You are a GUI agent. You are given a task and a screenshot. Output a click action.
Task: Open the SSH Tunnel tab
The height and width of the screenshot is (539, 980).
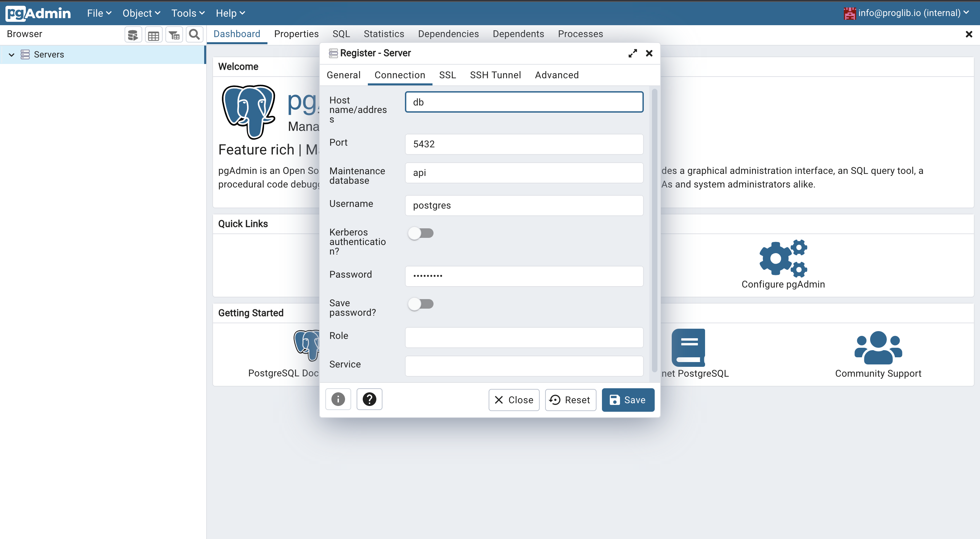[x=495, y=74]
